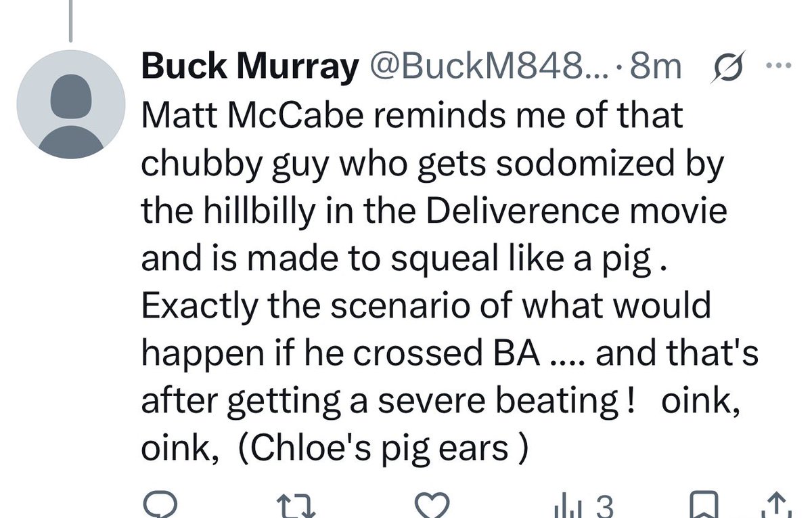Click the tweet line starting with Exactly

click(x=426, y=306)
